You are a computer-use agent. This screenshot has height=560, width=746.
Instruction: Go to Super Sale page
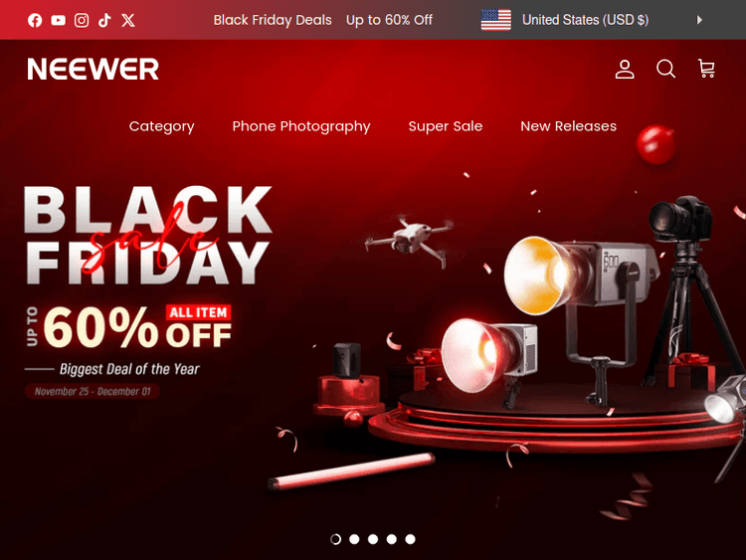coord(446,126)
